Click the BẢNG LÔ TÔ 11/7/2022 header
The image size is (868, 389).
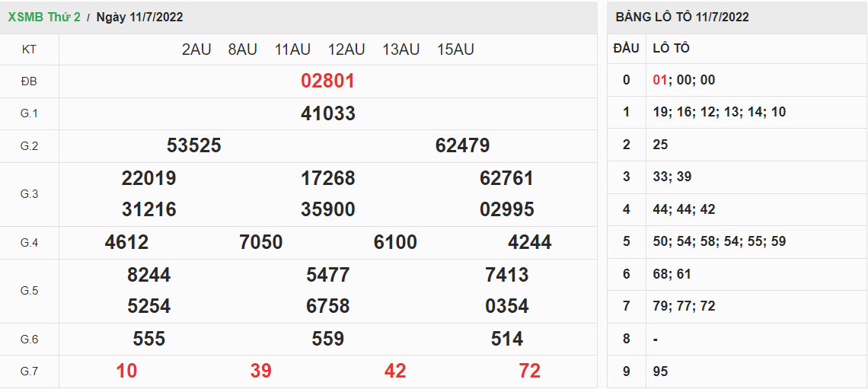(x=682, y=17)
